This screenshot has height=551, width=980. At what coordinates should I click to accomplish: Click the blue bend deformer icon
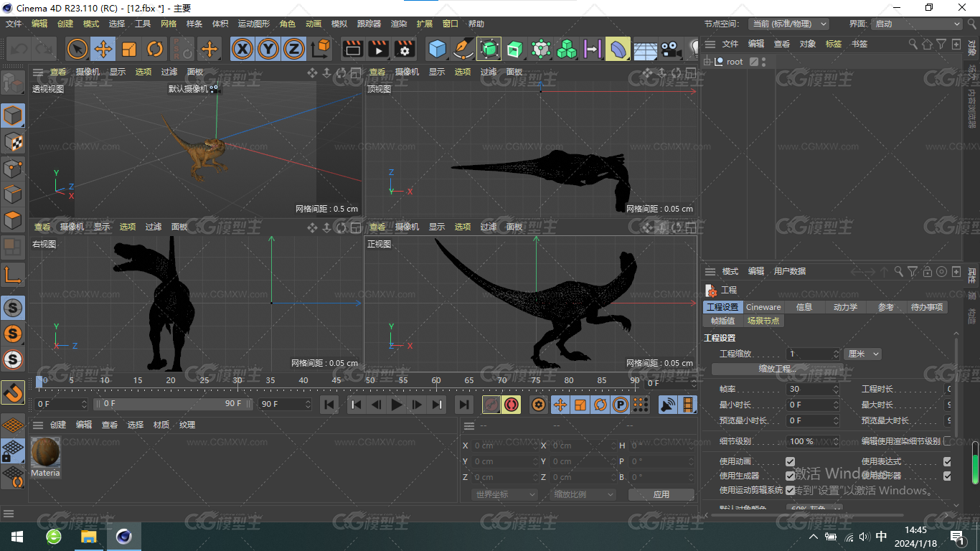pyautogui.click(x=618, y=49)
